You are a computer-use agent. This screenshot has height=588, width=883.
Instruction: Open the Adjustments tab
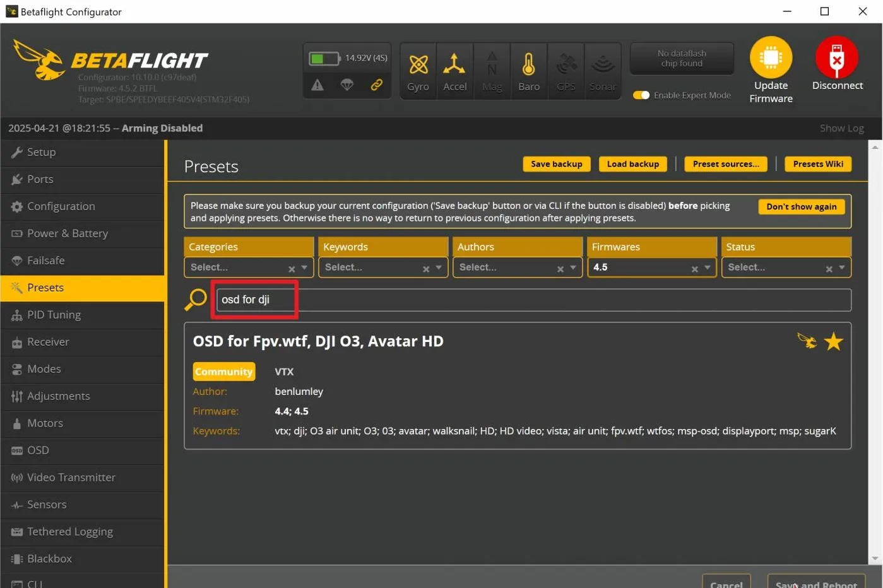[83, 396]
